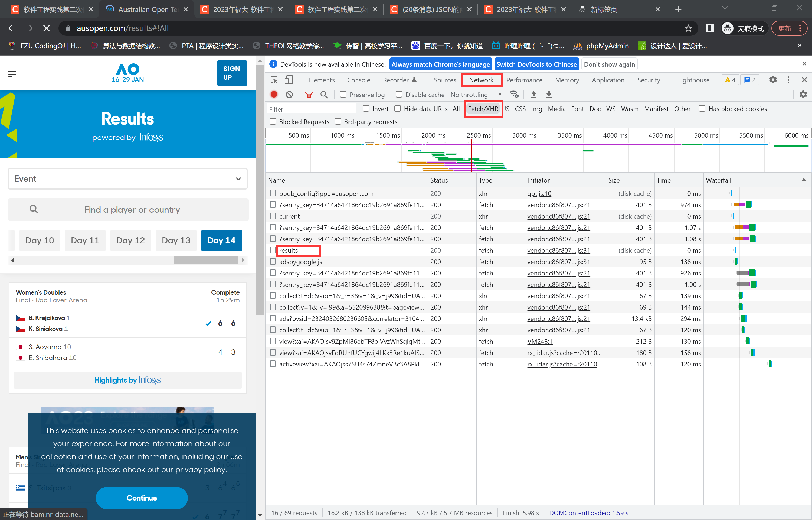
Task: Check Blocked Requests
Action: point(273,122)
